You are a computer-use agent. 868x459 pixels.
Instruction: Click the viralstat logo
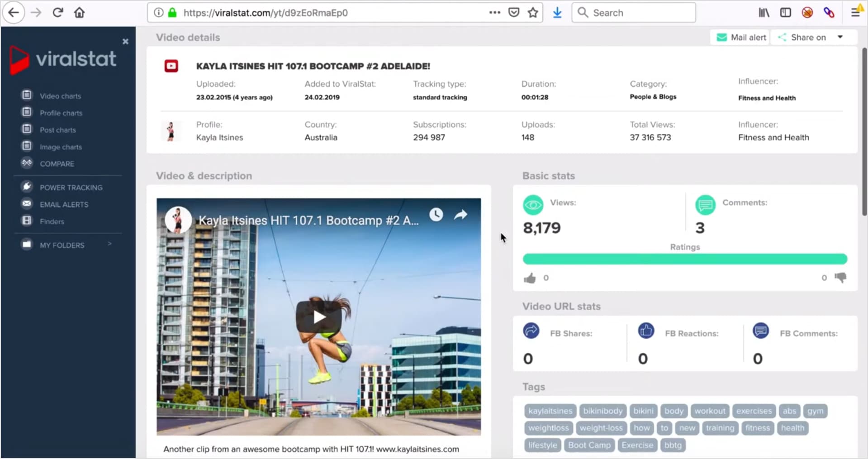tap(63, 59)
